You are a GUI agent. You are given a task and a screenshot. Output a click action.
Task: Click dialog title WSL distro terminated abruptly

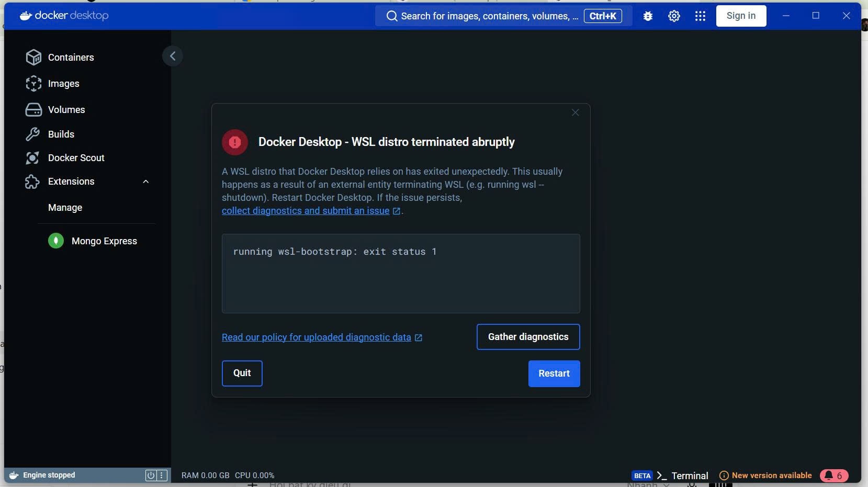(387, 142)
